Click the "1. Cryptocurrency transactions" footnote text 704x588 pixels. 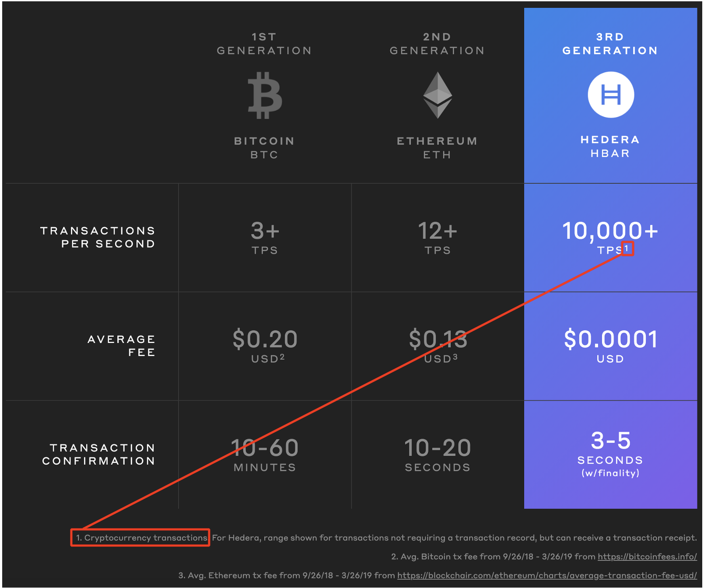(141, 538)
